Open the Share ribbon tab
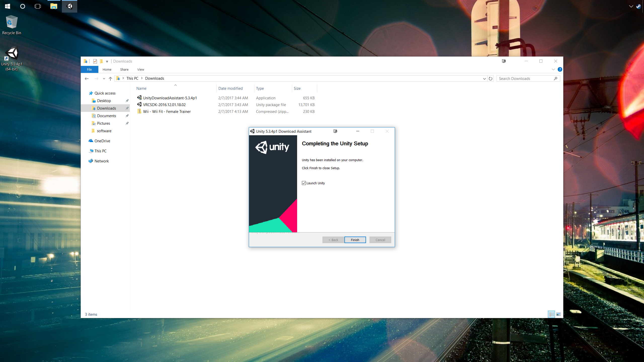 (x=124, y=70)
